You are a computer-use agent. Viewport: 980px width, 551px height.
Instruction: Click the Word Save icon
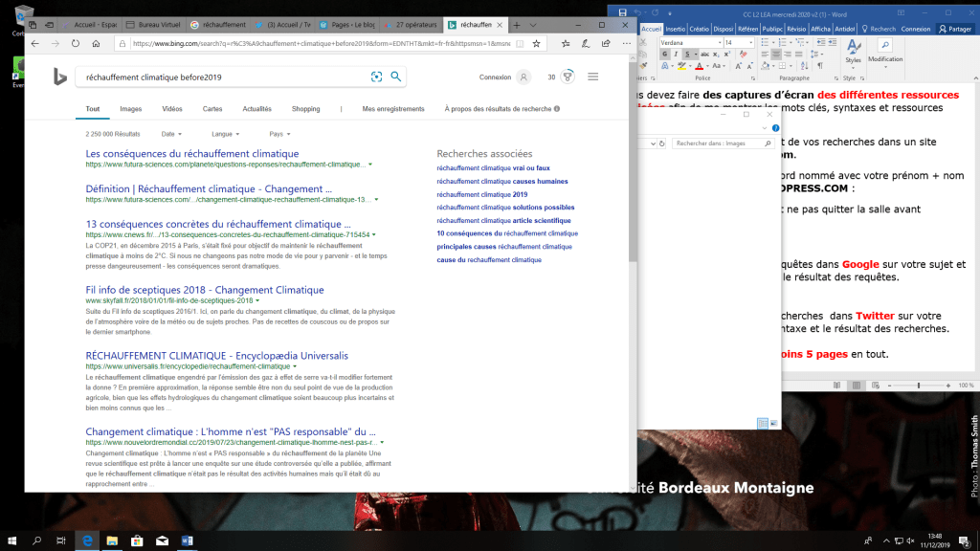[623, 12]
